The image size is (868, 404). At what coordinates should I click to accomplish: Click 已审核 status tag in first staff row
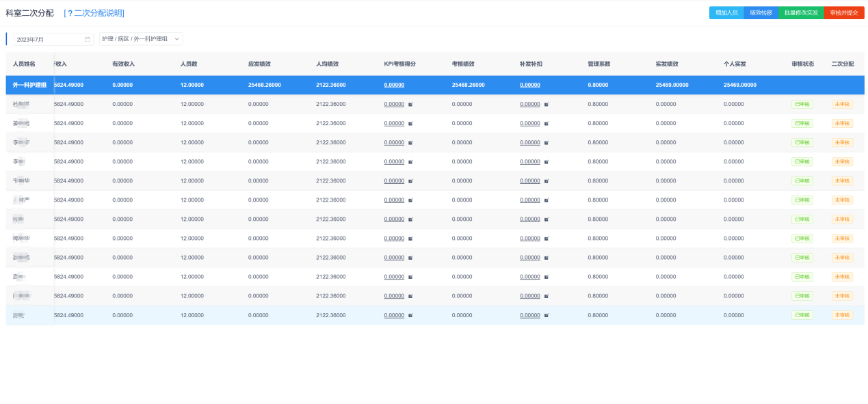[802, 104]
